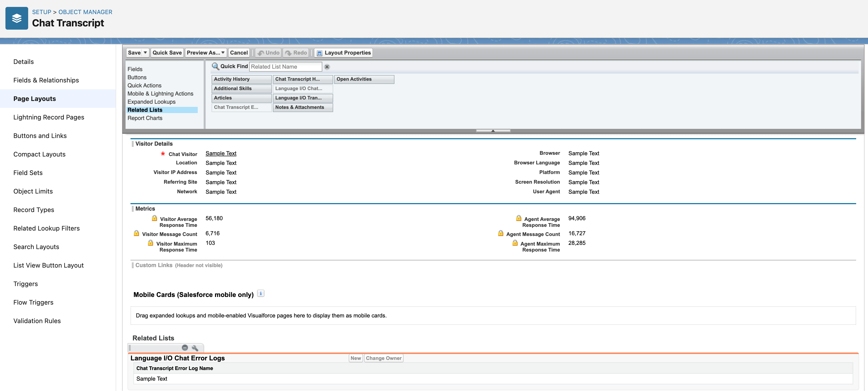The image size is (868, 391).
Task: Clear the Quick Find search field
Action: pos(327,67)
